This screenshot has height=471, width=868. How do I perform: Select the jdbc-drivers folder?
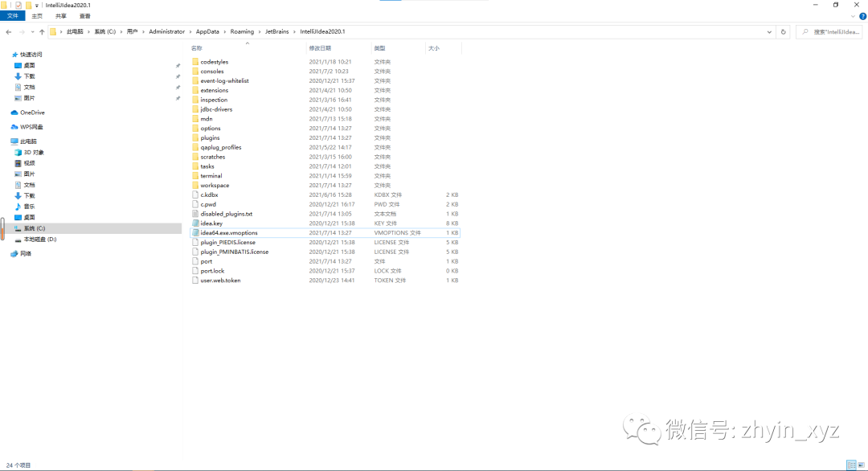[x=216, y=109]
